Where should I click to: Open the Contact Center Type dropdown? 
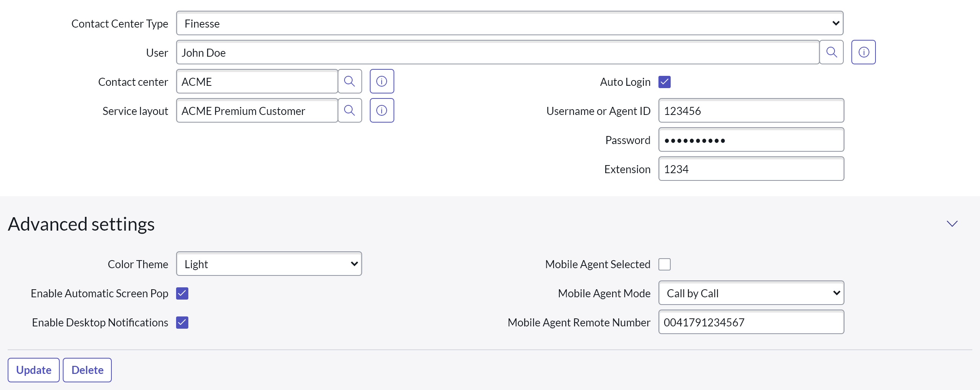pyautogui.click(x=509, y=23)
